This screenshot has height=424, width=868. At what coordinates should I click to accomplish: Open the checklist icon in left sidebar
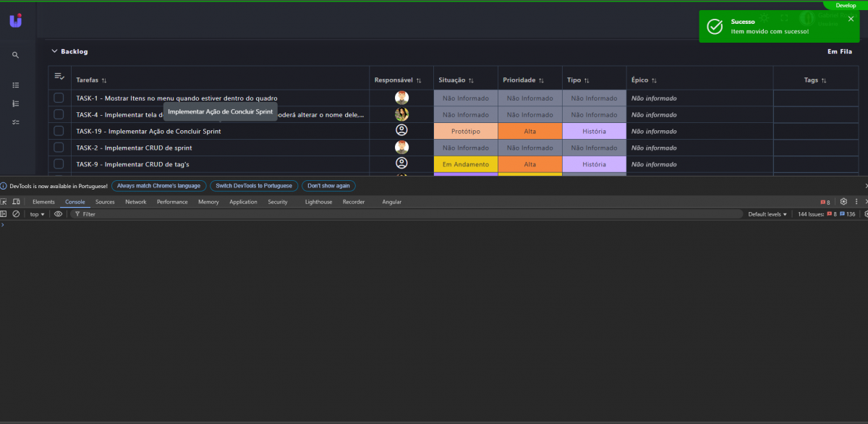15,122
